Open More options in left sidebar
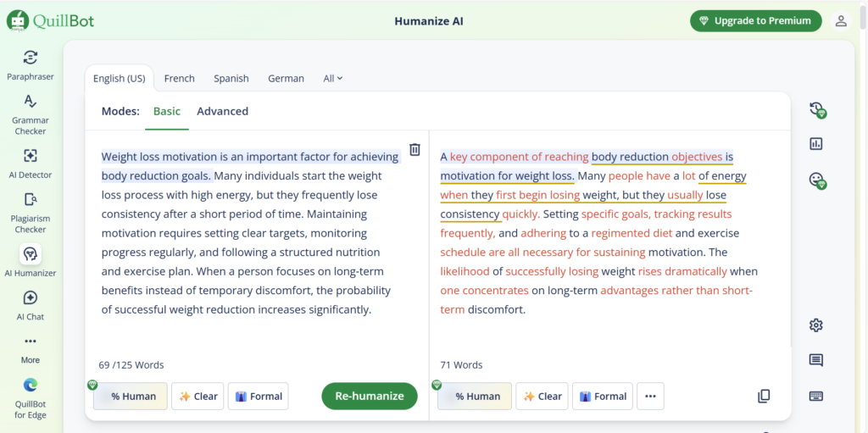The width and height of the screenshot is (868, 433). 31,347
